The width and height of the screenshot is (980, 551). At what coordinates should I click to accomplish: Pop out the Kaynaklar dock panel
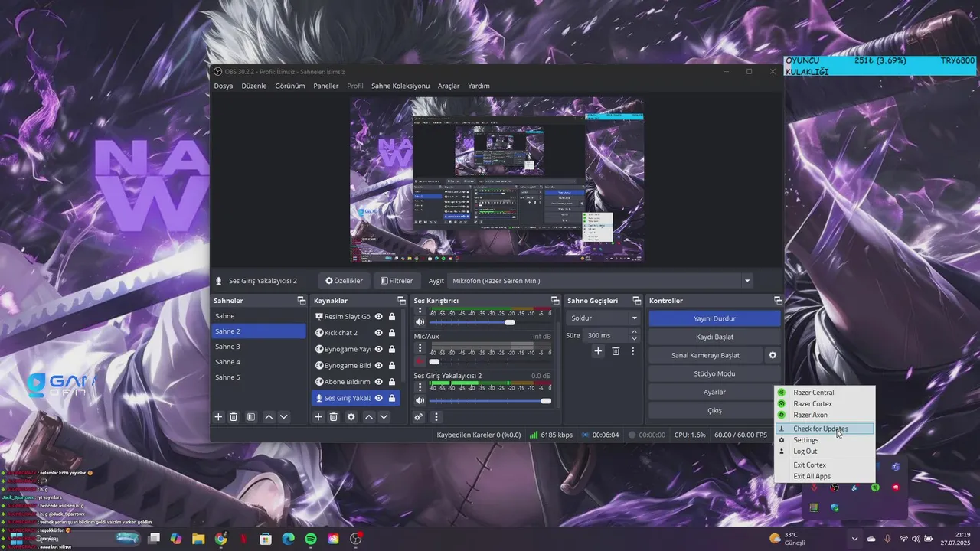click(x=401, y=301)
